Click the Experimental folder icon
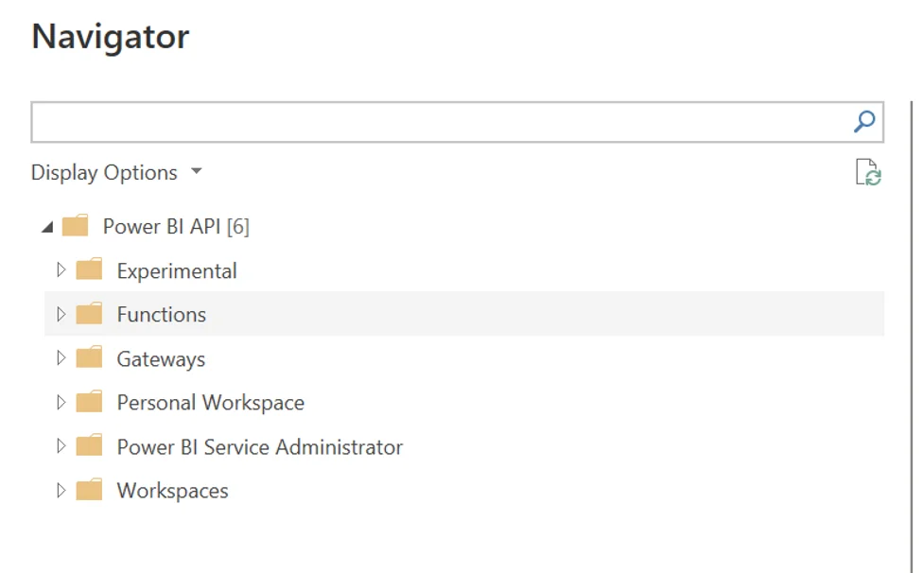Viewport: 924px width, 573px height. tap(89, 270)
